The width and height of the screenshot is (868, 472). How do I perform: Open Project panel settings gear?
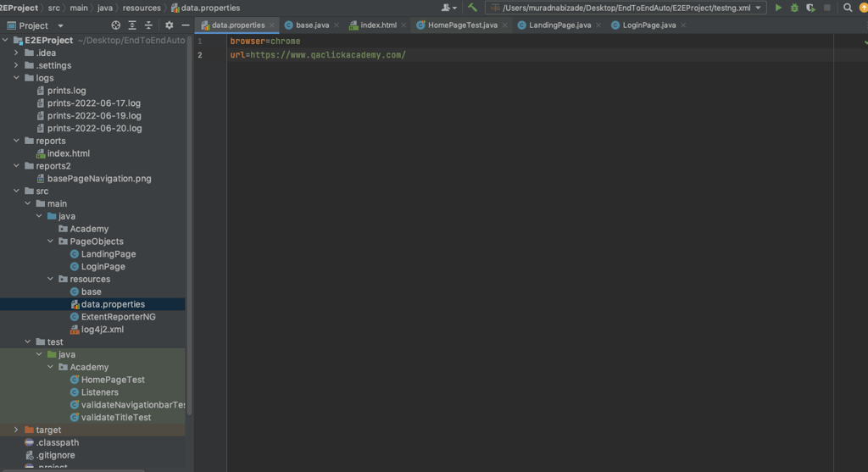169,25
